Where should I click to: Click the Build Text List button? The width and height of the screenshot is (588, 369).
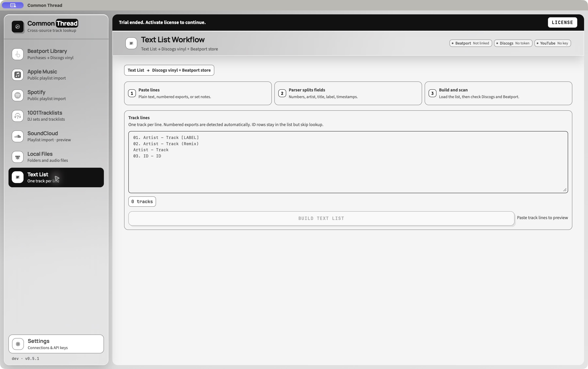pos(321,218)
